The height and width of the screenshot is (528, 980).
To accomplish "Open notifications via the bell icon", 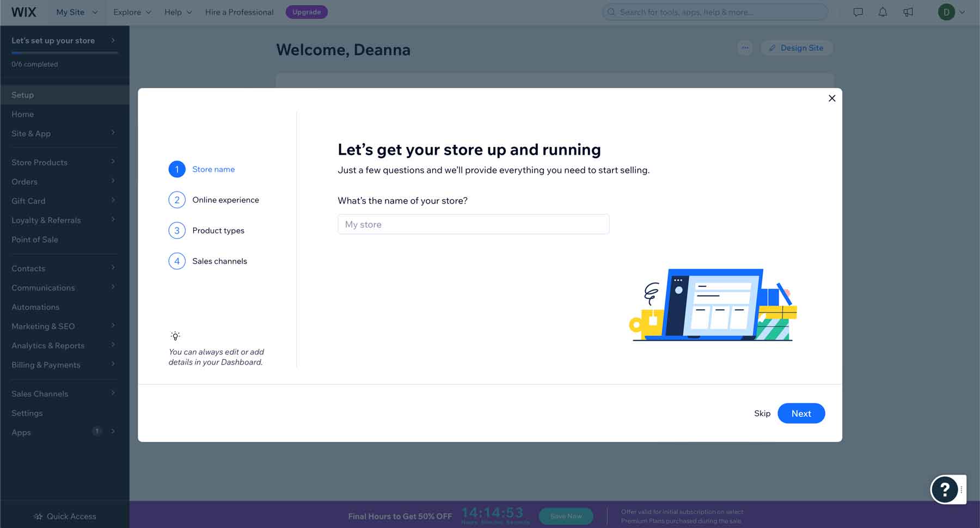I will click(882, 11).
